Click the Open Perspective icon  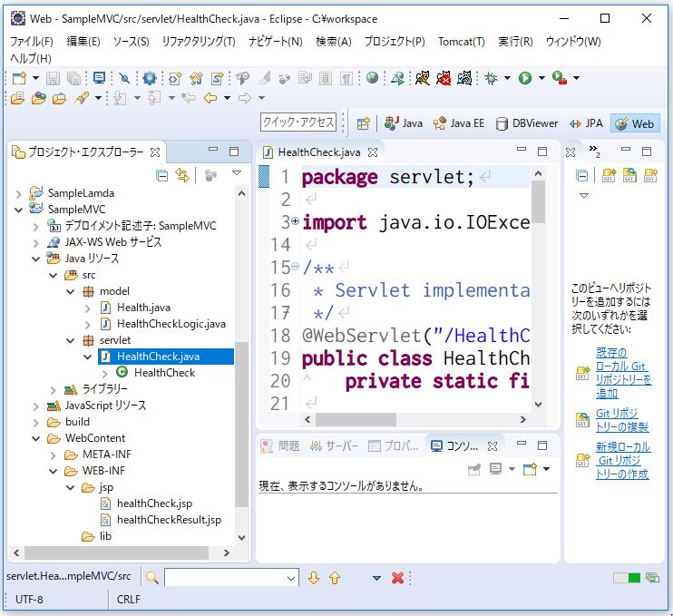tap(363, 123)
